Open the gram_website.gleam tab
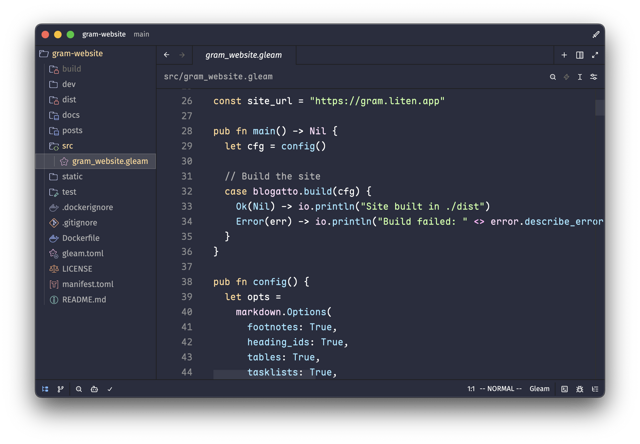Screen dimensions: 640x444 click(244, 55)
